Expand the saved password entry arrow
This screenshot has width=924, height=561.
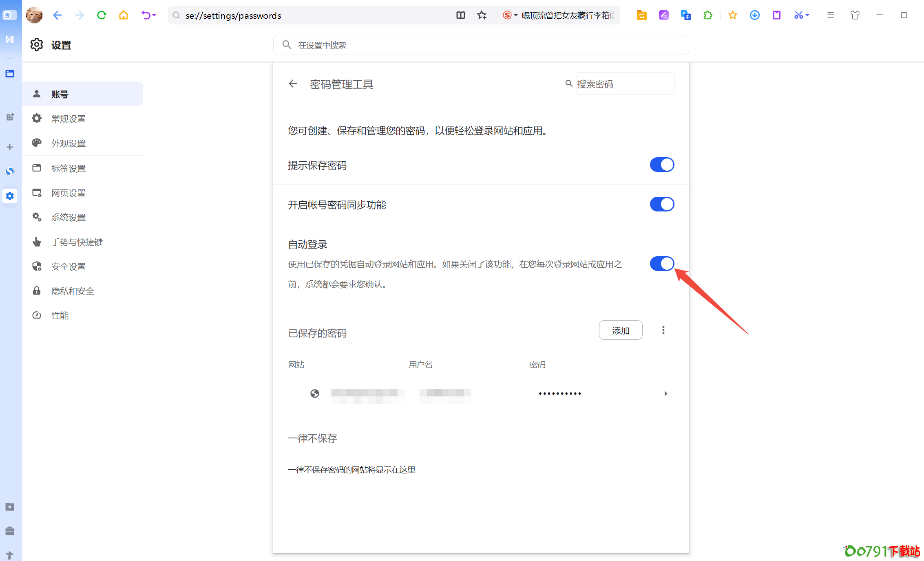[x=666, y=394]
